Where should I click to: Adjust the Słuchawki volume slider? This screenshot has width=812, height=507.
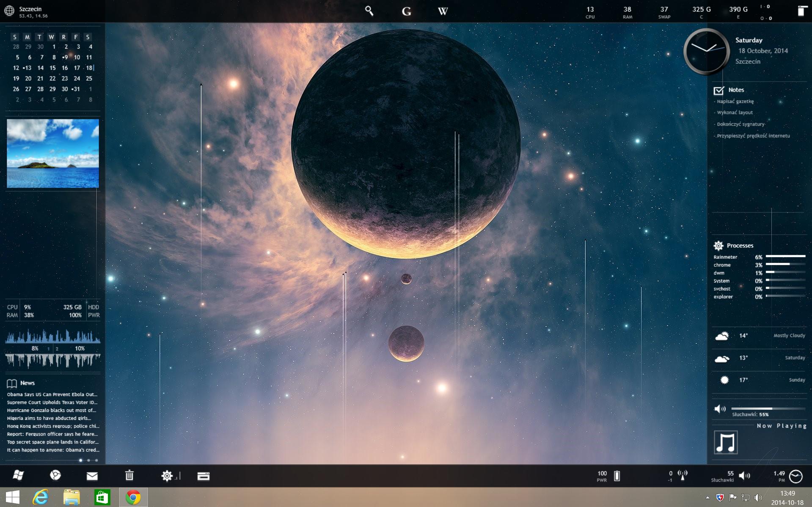click(x=768, y=408)
